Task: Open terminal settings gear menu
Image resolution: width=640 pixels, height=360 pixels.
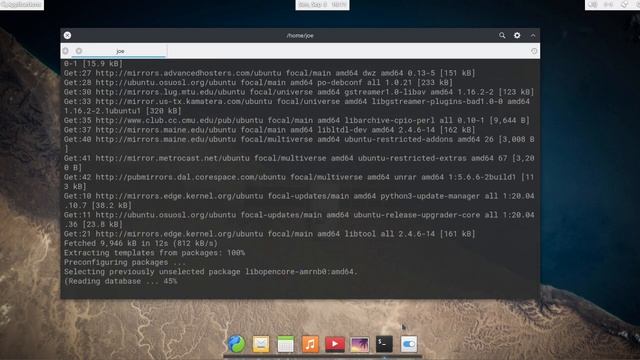Action: pos(517,36)
